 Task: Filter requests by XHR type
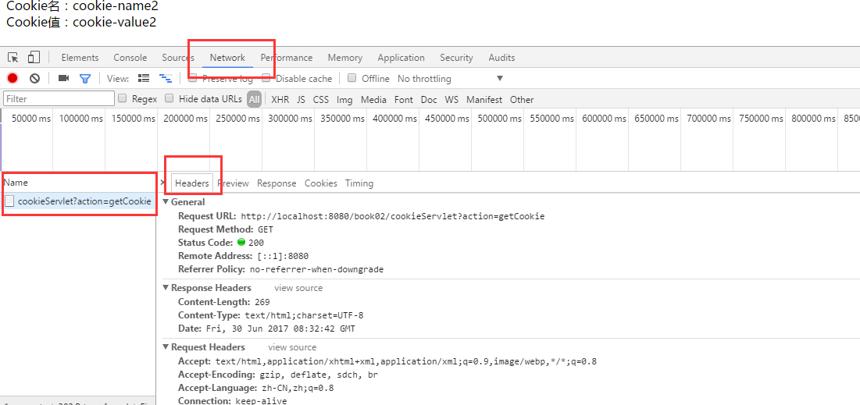tap(280, 99)
